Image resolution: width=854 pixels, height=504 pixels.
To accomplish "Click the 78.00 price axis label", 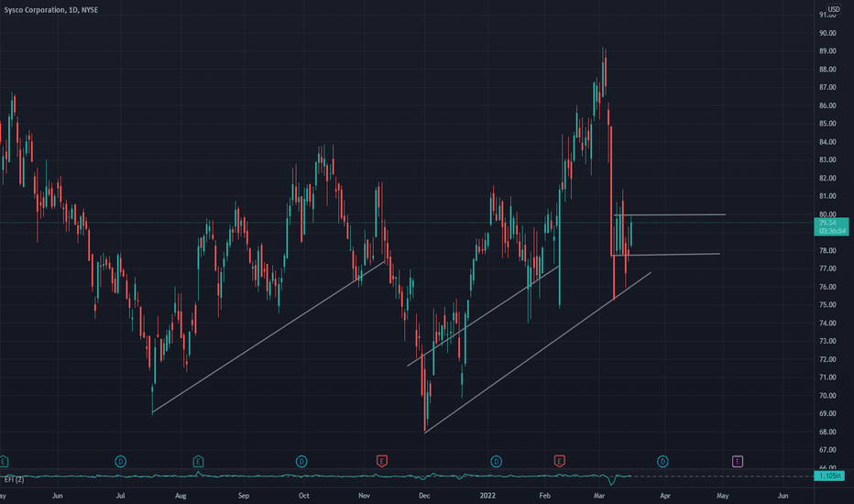I will pos(827,251).
